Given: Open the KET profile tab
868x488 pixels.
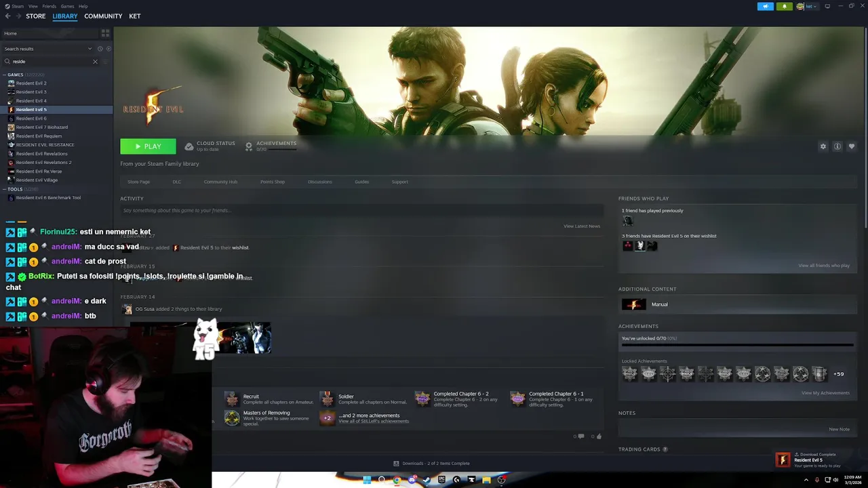Looking at the screenshot, I should tap(135, 16).
